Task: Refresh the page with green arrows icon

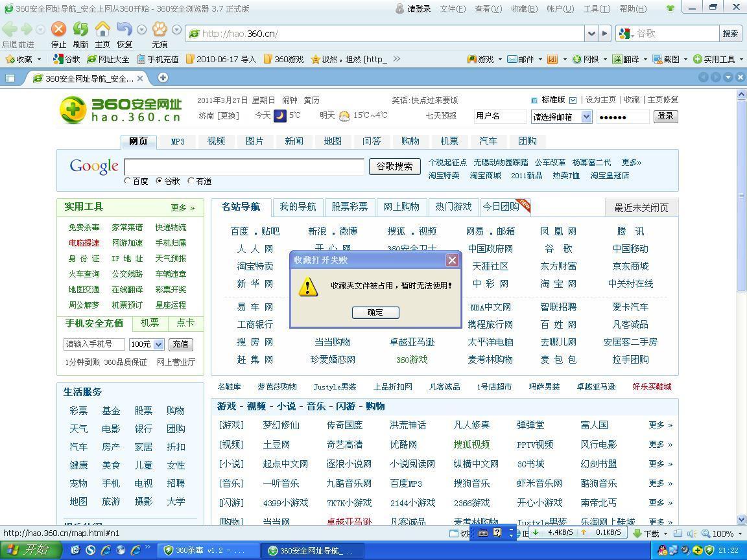Action: coord(80,30)
